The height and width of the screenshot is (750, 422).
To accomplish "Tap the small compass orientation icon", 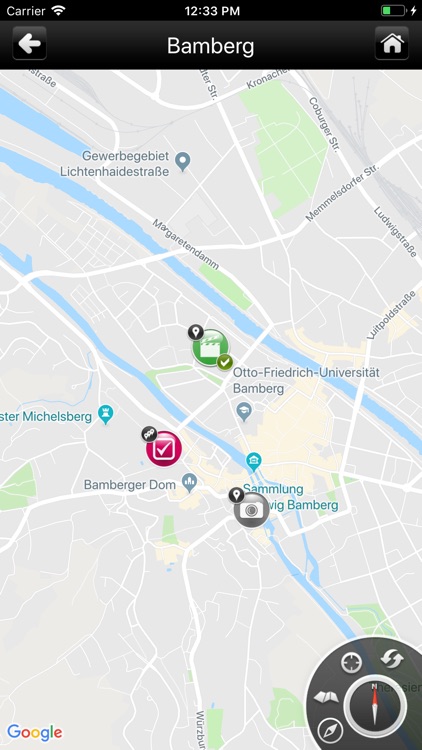I will [x=330, y=730].
